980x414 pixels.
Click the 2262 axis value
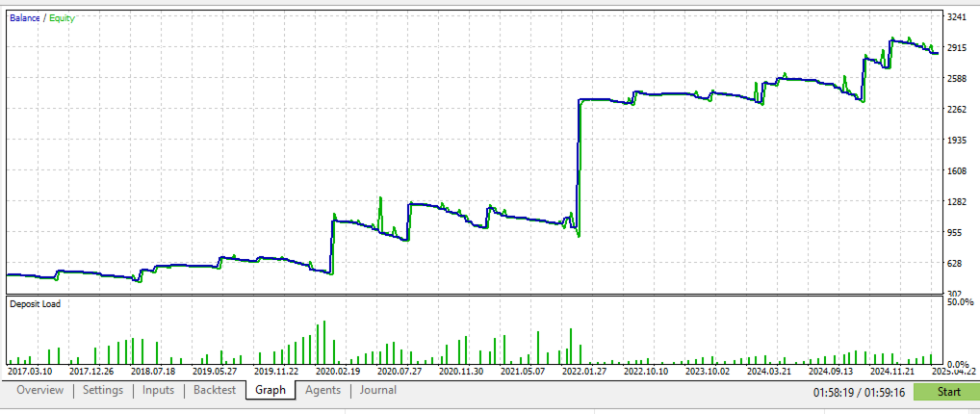point(959,110)
